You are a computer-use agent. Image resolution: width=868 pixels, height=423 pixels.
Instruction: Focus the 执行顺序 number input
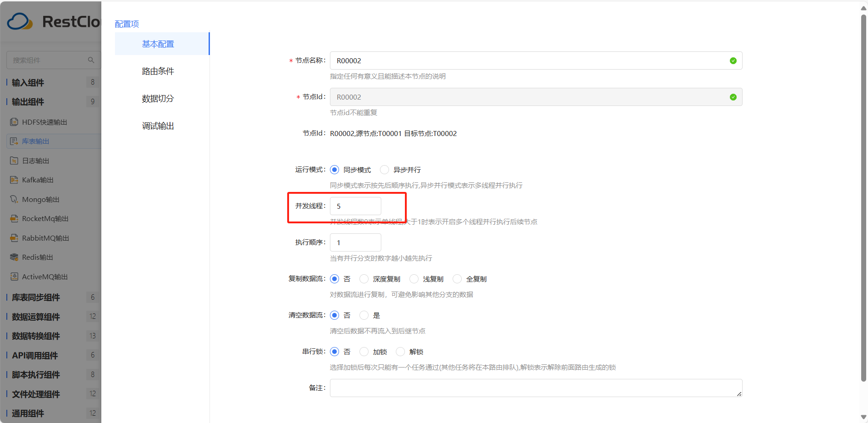click(x=355, y=242)
